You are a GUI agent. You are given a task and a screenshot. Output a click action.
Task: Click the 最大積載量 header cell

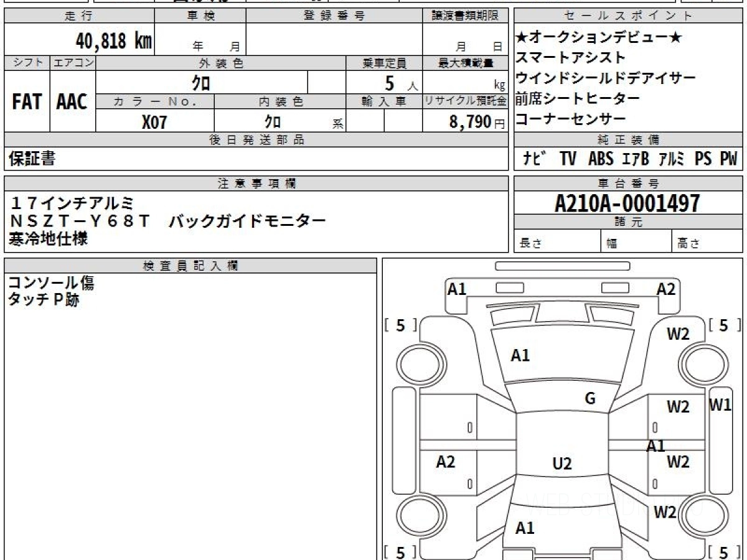[x=466, y=63]
